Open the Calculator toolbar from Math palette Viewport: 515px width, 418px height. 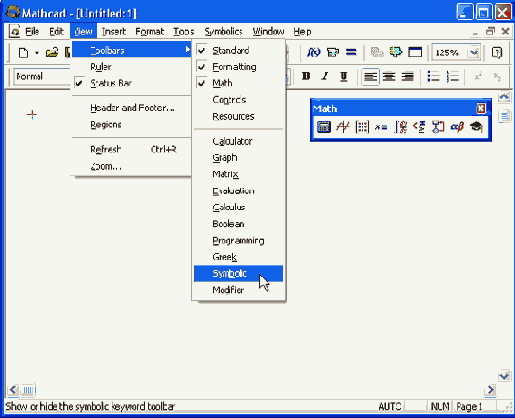(324, 127)
